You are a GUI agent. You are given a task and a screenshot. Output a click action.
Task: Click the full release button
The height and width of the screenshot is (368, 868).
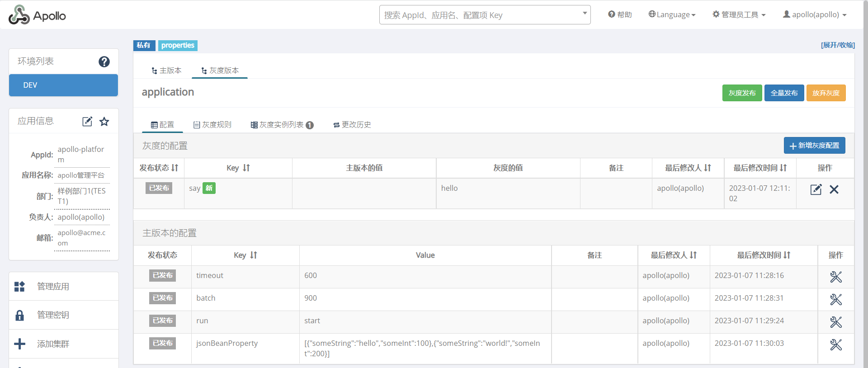coord(784,93)
